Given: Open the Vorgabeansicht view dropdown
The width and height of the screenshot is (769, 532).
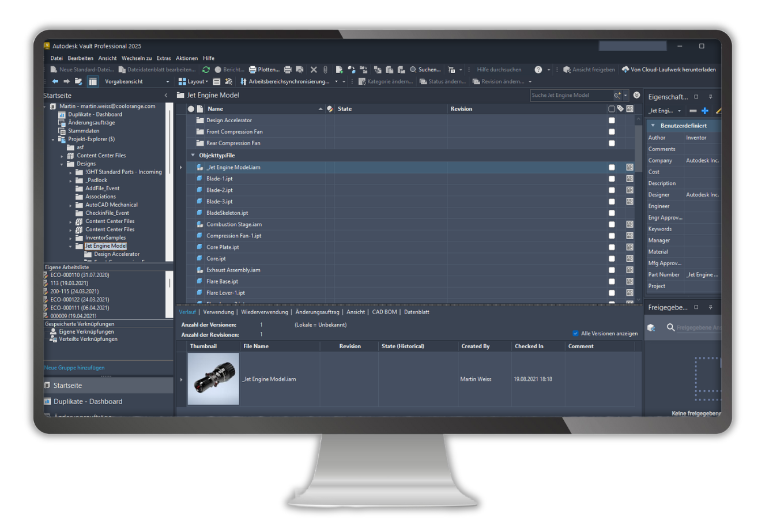Looking at the screenshot, I should 168,82.
